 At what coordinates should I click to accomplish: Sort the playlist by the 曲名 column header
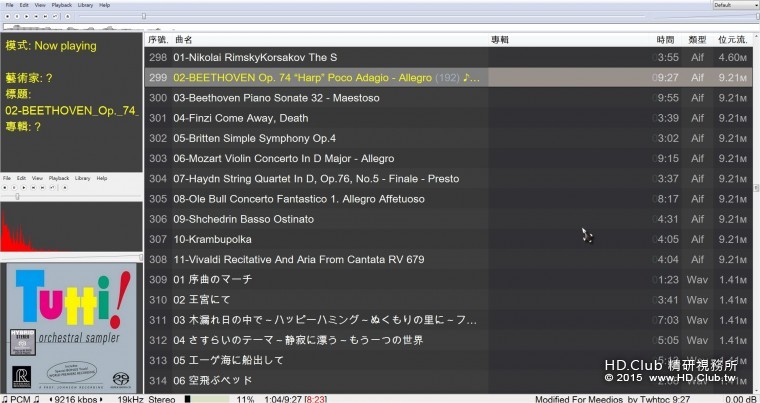pyautogui.click(x=184, y=40)
